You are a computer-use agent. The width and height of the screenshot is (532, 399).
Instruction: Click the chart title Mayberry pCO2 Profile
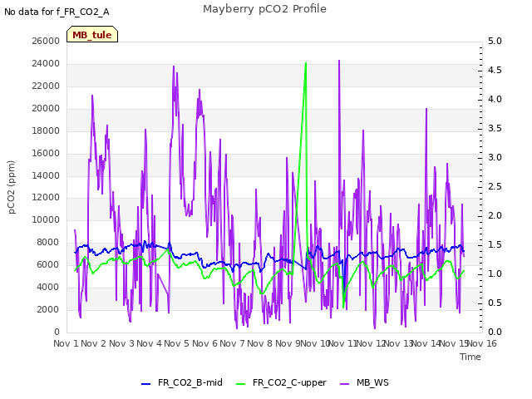264,9
